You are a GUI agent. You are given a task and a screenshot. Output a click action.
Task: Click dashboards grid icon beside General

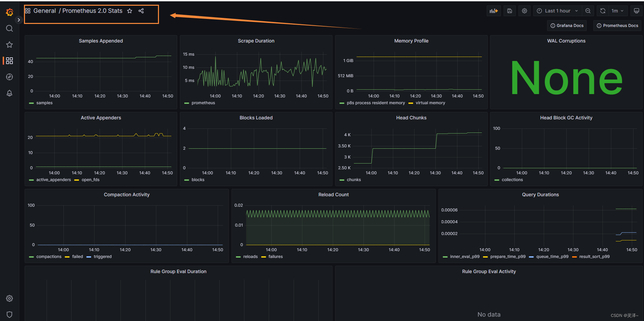[28, 11]
